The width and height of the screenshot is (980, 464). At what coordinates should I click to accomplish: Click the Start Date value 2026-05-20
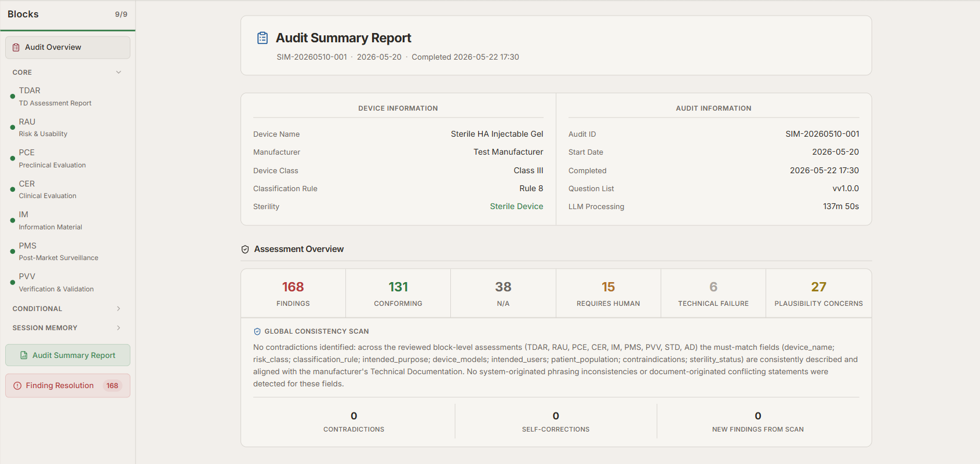(x=836, y=152)
